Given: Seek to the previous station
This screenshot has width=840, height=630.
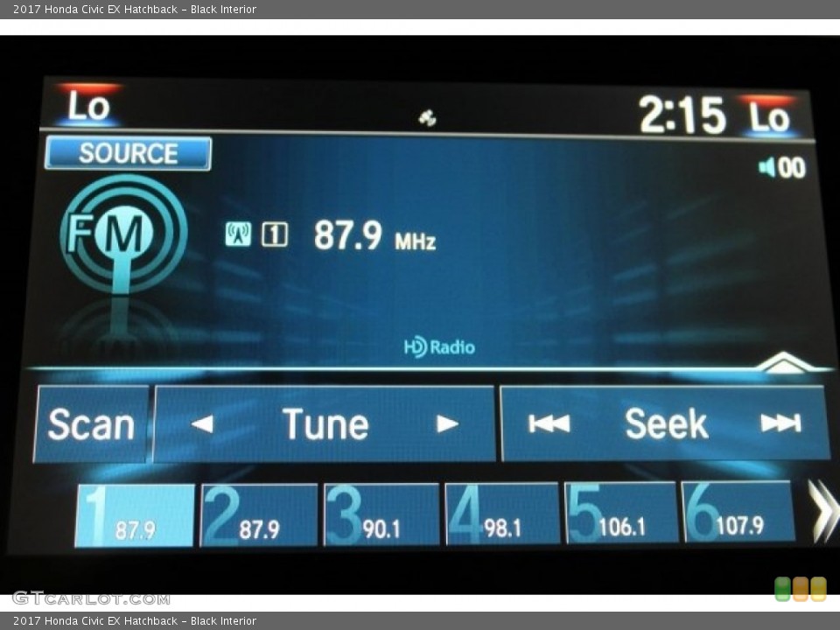Looking at the screenshot, I should coord(549,423).
